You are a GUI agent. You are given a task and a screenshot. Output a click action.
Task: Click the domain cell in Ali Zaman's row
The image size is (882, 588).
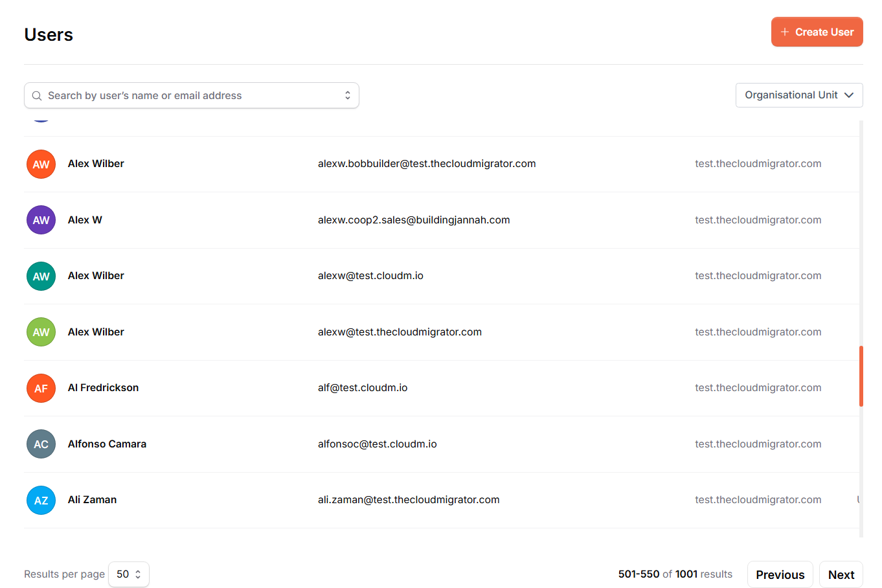(x=758, y=500)
